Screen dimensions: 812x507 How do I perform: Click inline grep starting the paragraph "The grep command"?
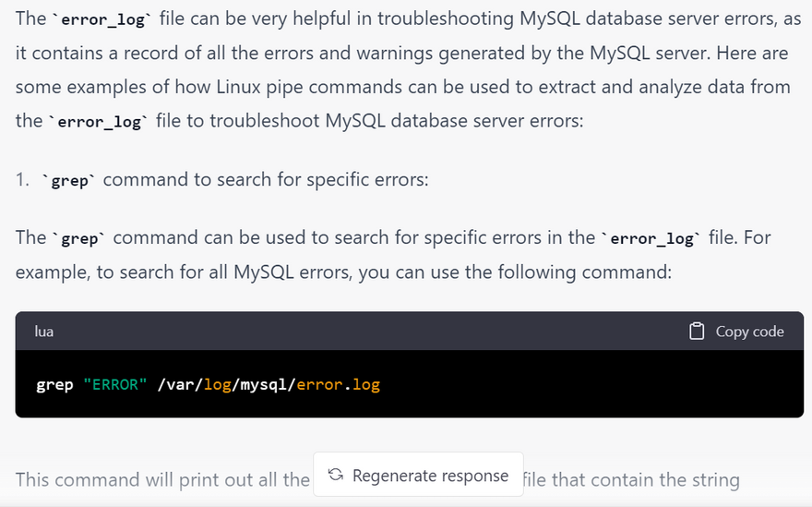[79, 239]
